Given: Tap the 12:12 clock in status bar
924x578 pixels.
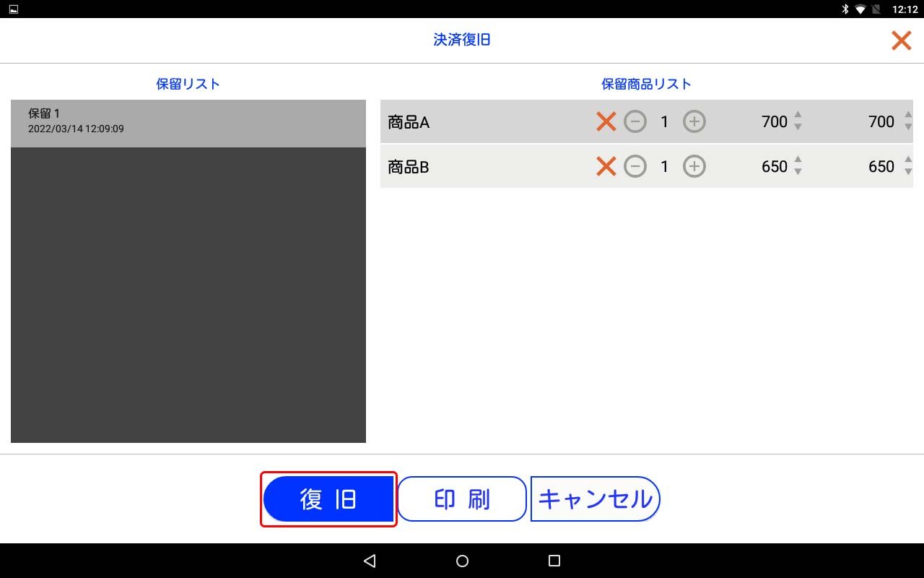Looking at the screenshot, I should point(905,9).
